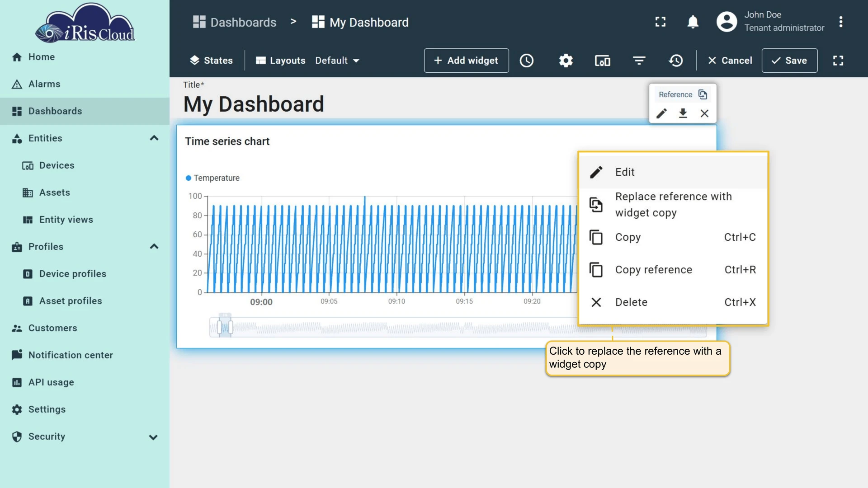The height and width of the screenshot is (488, 868).
Task: Open the time window clock icon
Action: click(527, 61)
